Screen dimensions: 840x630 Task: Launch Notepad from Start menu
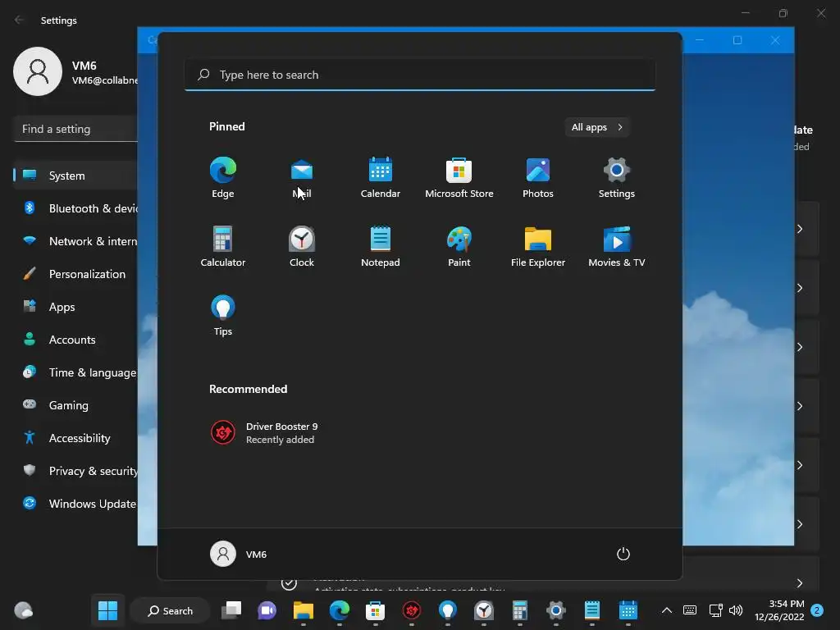tap(381, 246)
